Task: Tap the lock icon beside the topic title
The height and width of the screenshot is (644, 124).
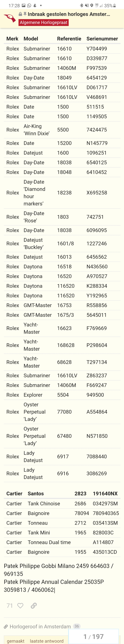Action: 20,14
